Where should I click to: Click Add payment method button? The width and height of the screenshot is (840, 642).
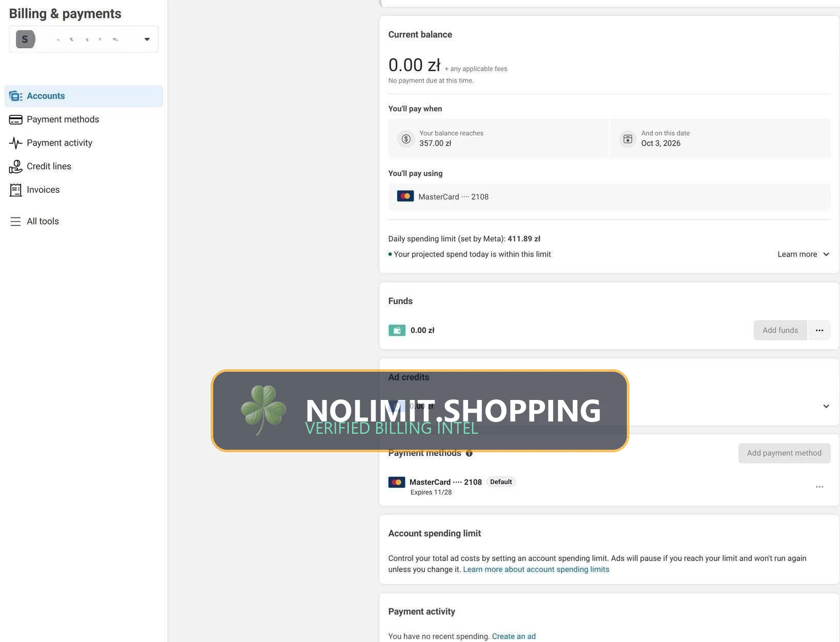click(784, 453)
